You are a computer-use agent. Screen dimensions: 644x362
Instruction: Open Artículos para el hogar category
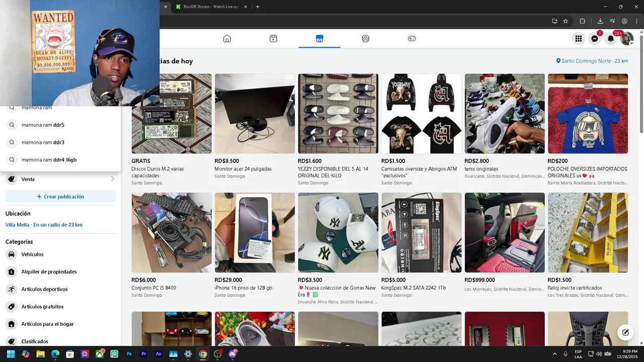point(60,324)
